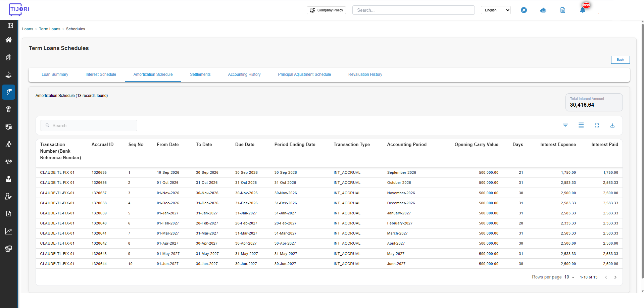644x308 pixels.
Task: Click Loans breadcrumb link
Action: [x=28, y=29]
